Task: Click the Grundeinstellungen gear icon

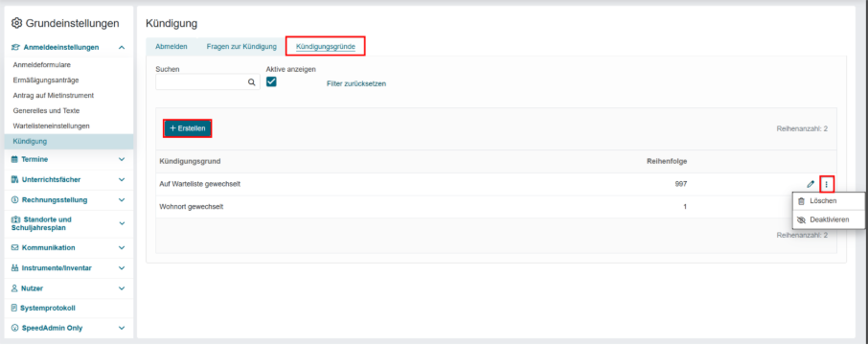Action: (16, 23)
